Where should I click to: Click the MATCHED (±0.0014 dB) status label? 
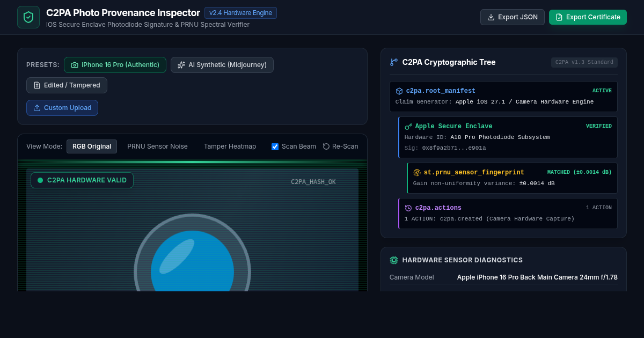[x=580, y=173]
